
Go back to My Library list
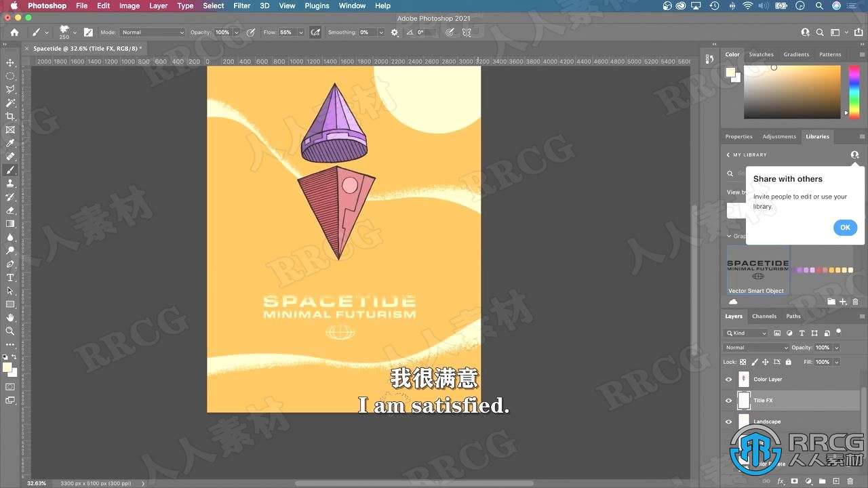point(728,155)
